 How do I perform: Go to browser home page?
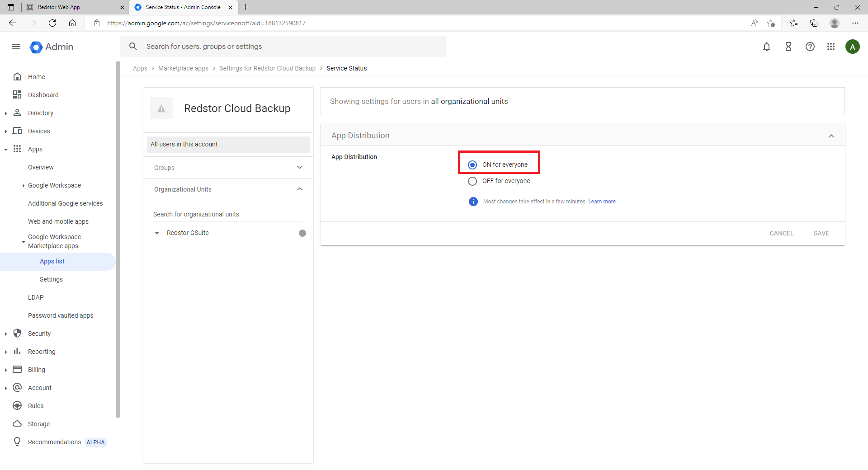click(72, 23)
